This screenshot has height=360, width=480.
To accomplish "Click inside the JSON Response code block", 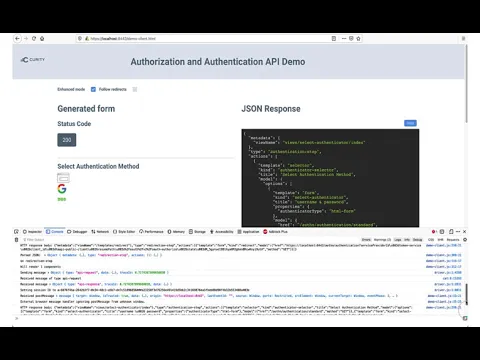I will tap(330, 178).
